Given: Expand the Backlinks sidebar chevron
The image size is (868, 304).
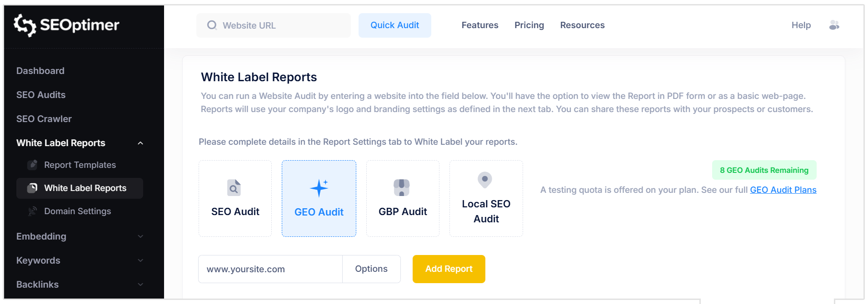Looking at the screenshot, I should pyautogui.click(x=140, y=284).
